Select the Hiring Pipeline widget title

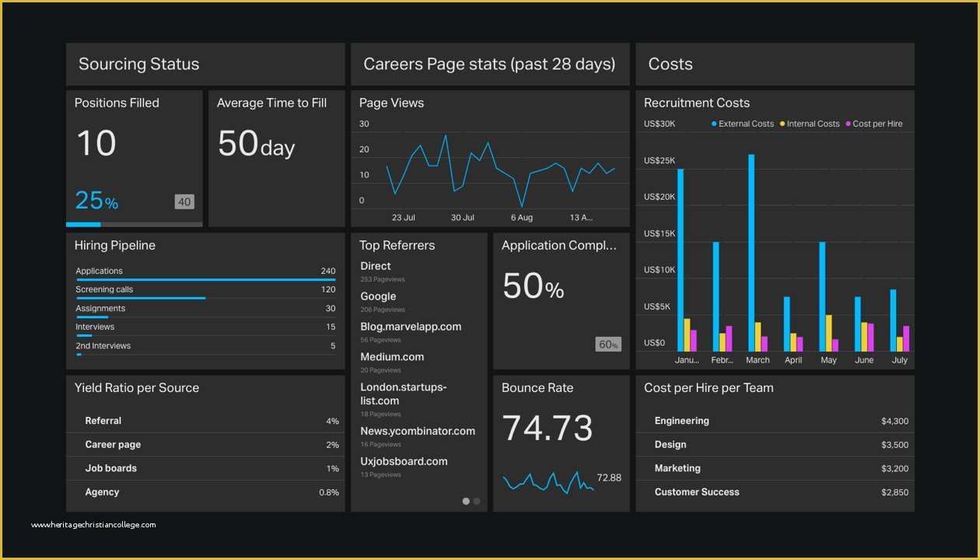click(115, 245)
